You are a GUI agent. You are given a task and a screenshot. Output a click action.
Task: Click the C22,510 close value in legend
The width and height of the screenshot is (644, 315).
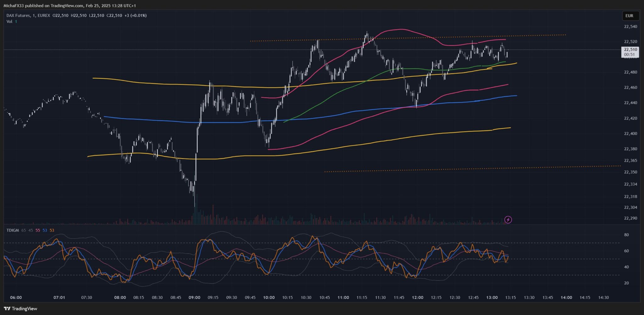click(114, 15)
